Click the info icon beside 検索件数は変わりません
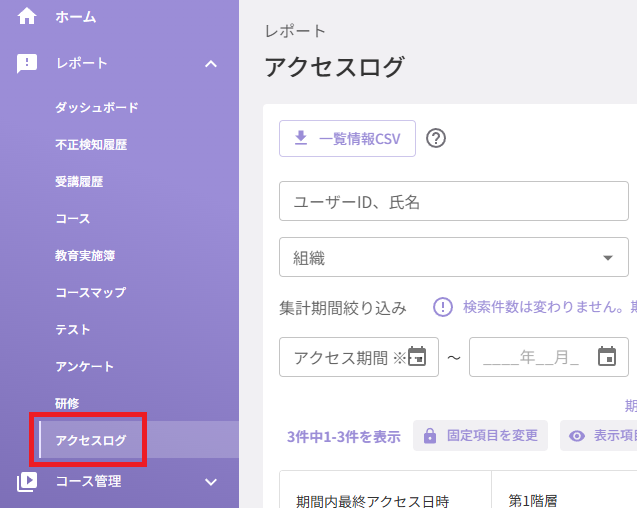637x508 pixels. [x=443, y=307]
